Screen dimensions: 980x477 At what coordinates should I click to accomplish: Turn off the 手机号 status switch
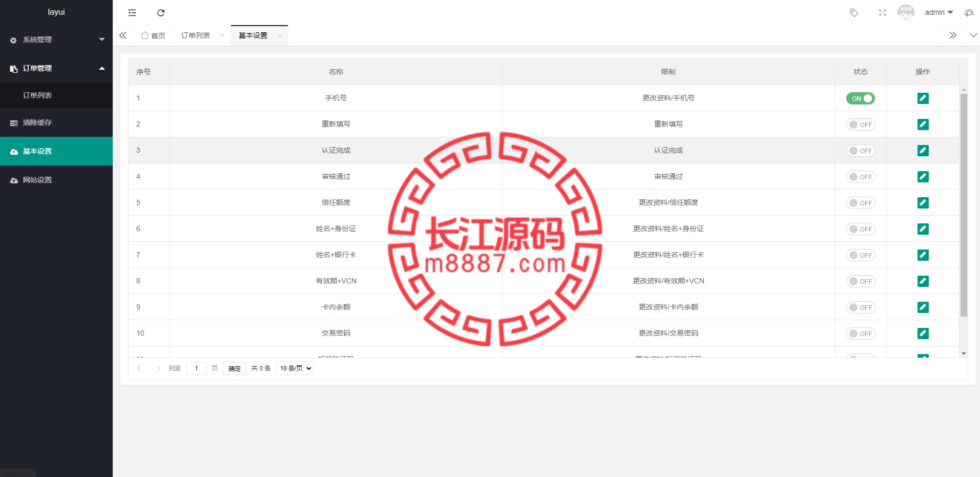click(x=861, y=98)
